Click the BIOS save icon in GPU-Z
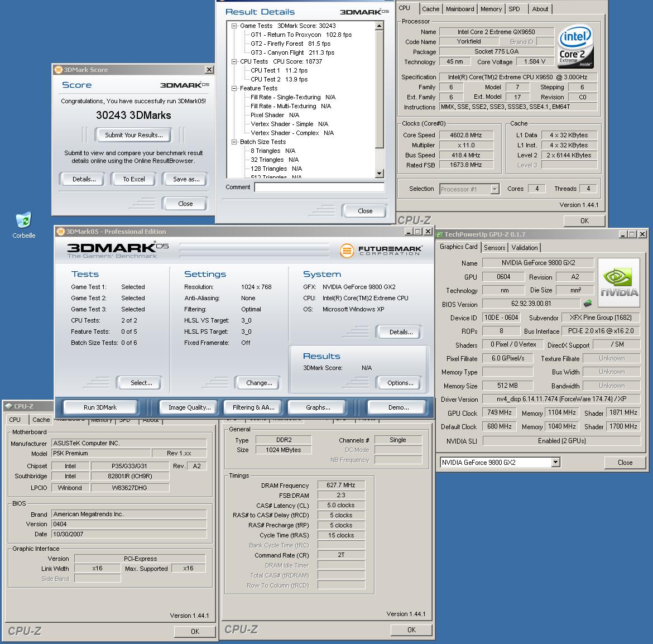Screen dimensions: 653x644 [588, 304]
